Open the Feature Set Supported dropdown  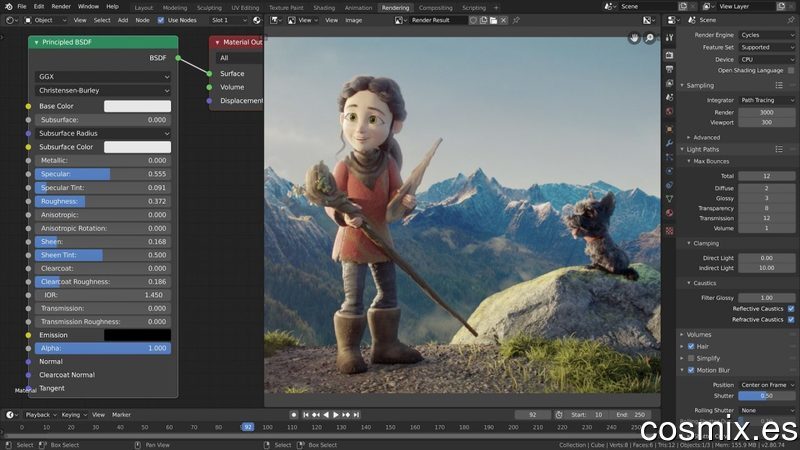point(767,47)
